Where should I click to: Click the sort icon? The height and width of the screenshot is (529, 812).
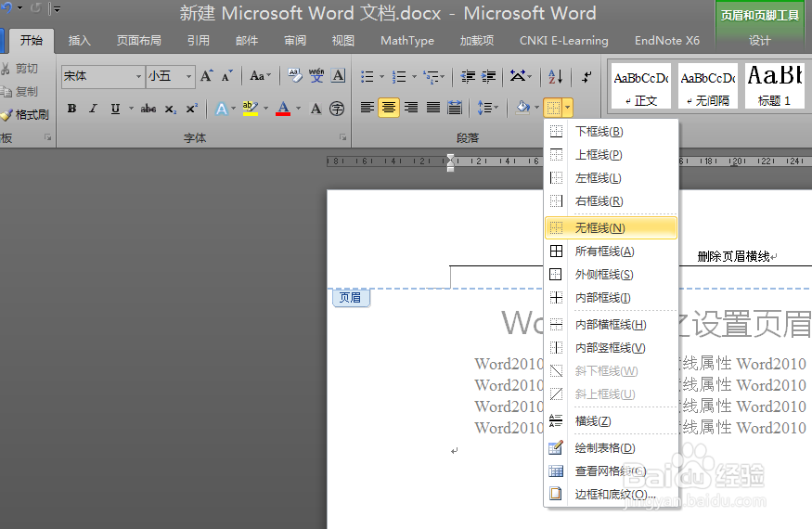click(x=556, y=77)
